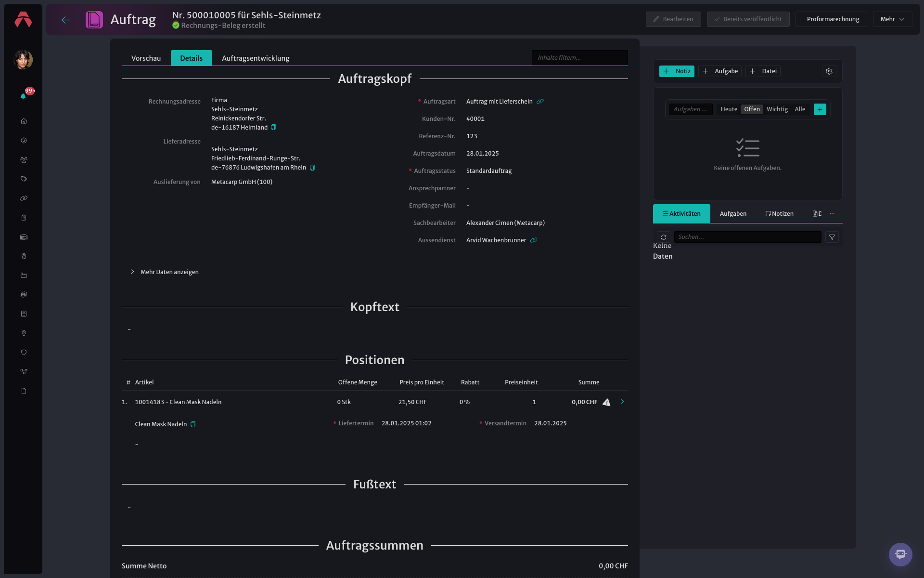Click the back arrow icon
The height and width of the screenshot is (578, 924).
66,20
